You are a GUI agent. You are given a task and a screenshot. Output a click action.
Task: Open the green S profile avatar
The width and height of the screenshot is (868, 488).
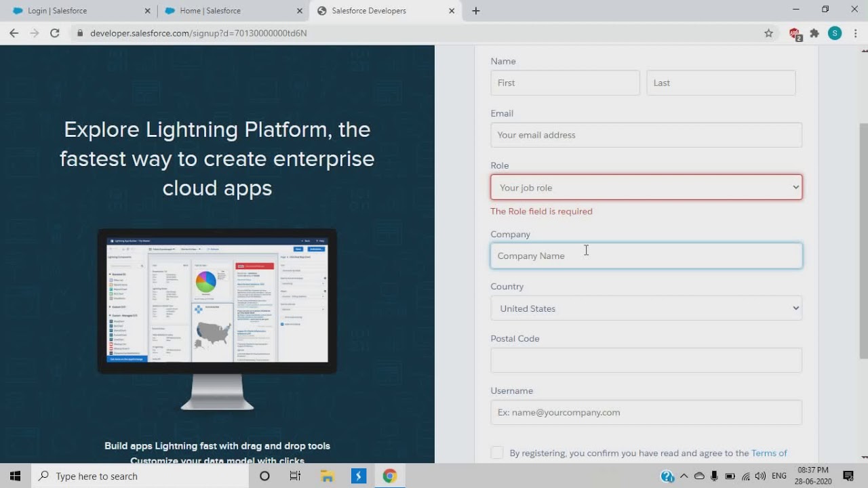pyautogui.click(x=835, y=33)
